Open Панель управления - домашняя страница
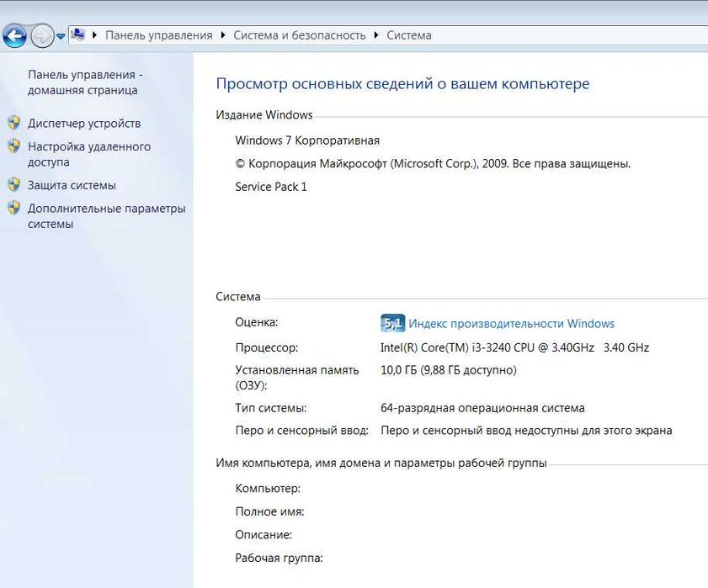This screenshot has width=708, height=588. [85, 82]
